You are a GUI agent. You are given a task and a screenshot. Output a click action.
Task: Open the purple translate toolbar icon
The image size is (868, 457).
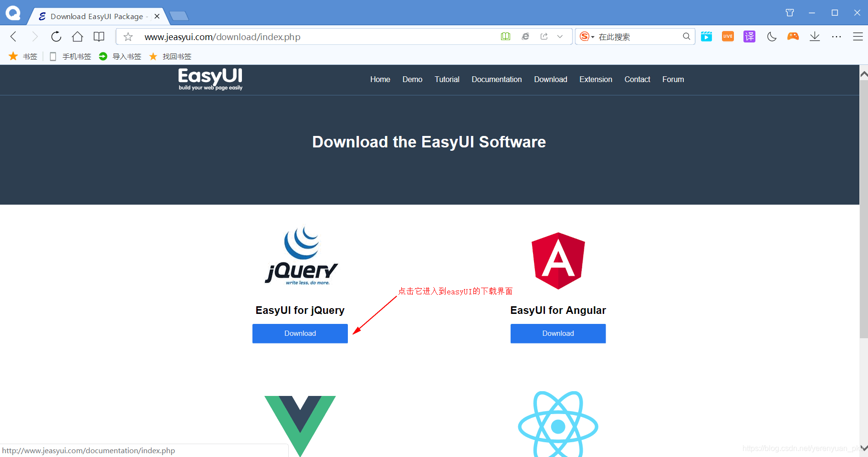[x=750, y=36]
